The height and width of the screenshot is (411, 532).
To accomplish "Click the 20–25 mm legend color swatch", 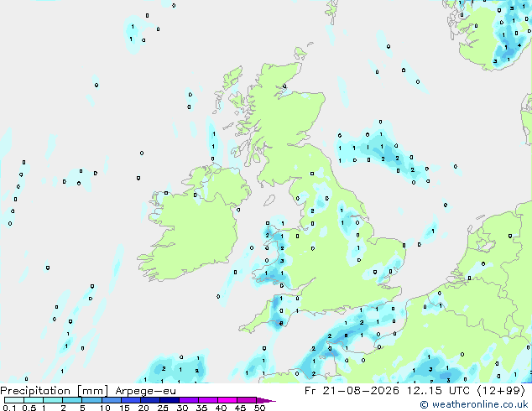I will (x=150, y=400).
